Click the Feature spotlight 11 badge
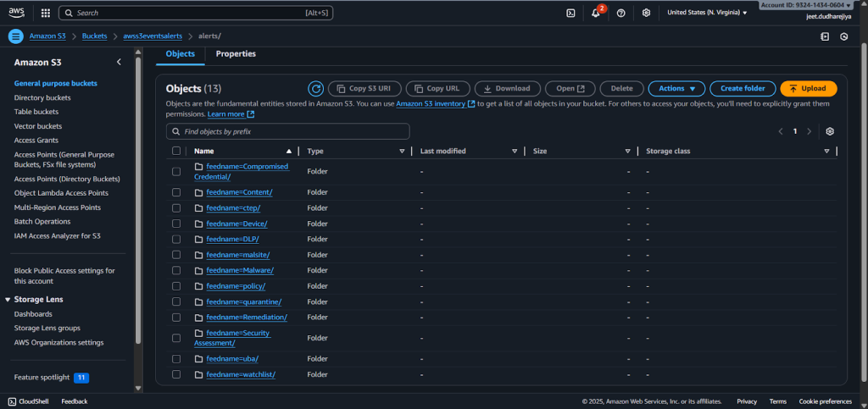Viewport: 868px width, 409px height. tap(81, 378)
